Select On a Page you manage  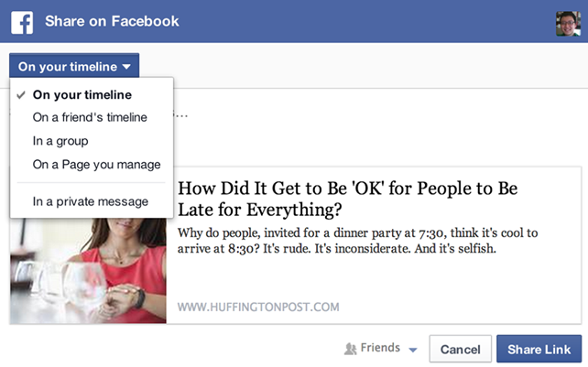click(96, 165)
